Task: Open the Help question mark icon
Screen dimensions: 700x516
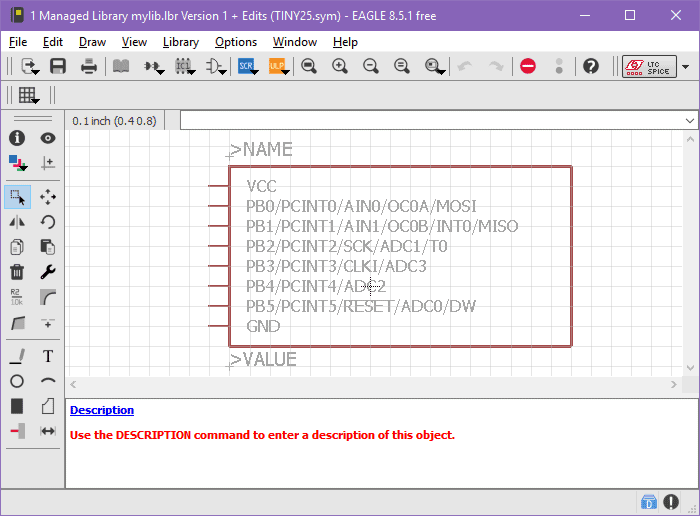Action: [x=591, y=66]
